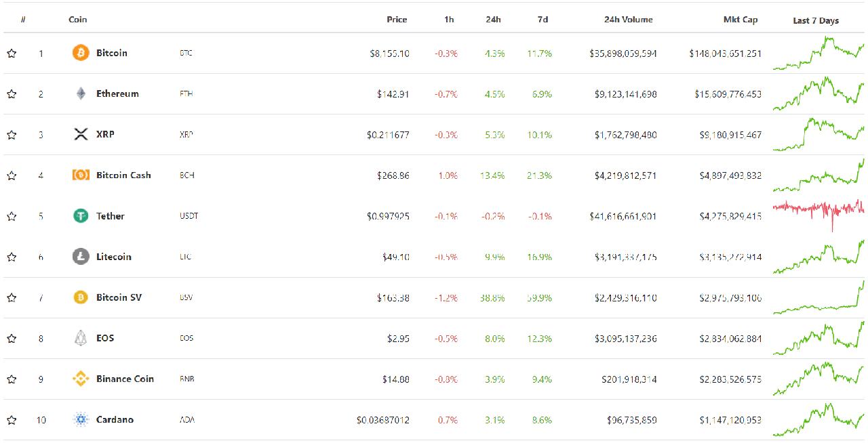
Task: Open Bitcoin's 7-day sparkline chart
Action: pos(818,53)
